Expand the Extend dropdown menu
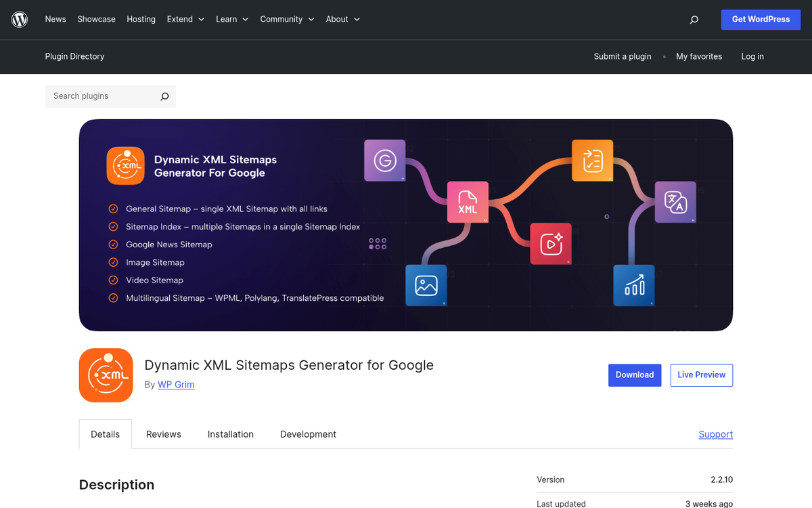Viewport: 812px width, 508px height. pos(185,19)
